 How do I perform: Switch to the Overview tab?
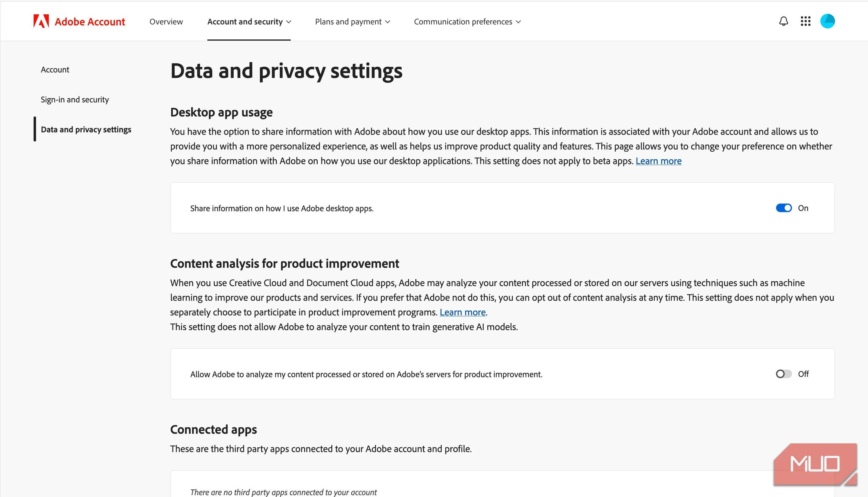pyautogui.click(x=166, y=21)
